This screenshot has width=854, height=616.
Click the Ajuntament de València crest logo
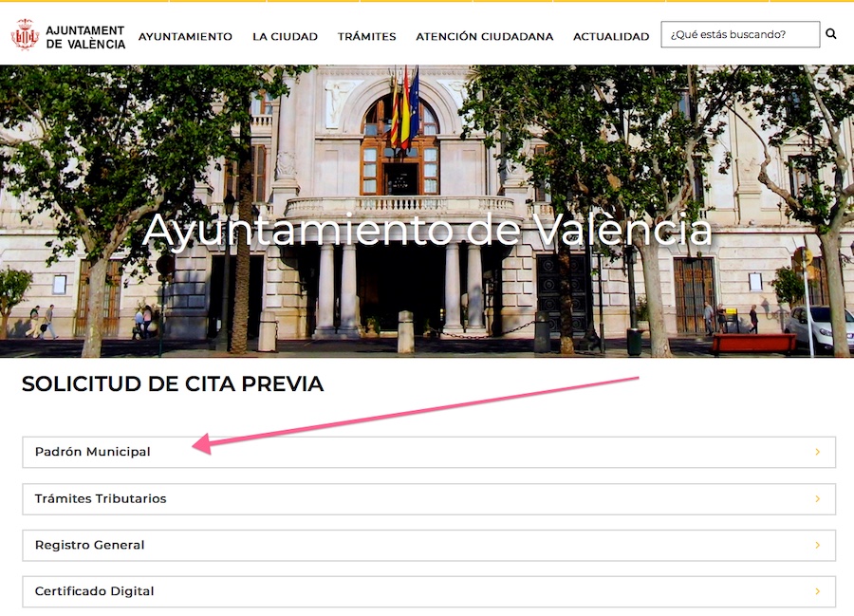pos(25,35)
